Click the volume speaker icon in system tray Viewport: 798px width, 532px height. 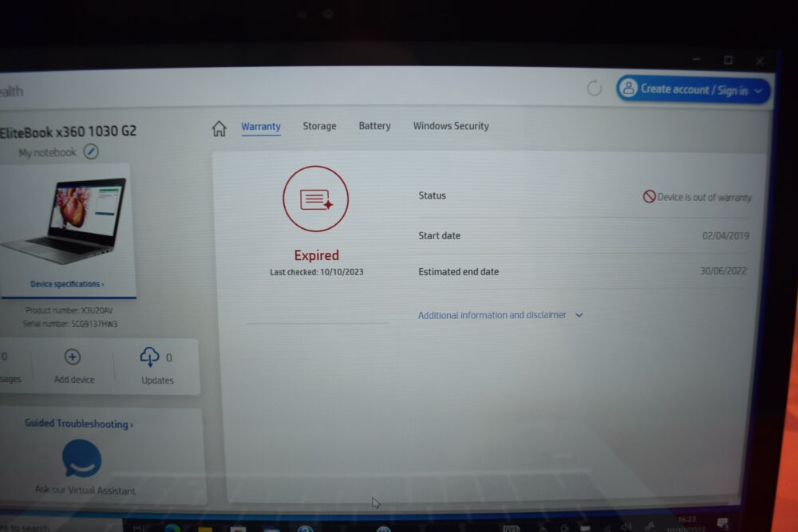pos(626,526)
